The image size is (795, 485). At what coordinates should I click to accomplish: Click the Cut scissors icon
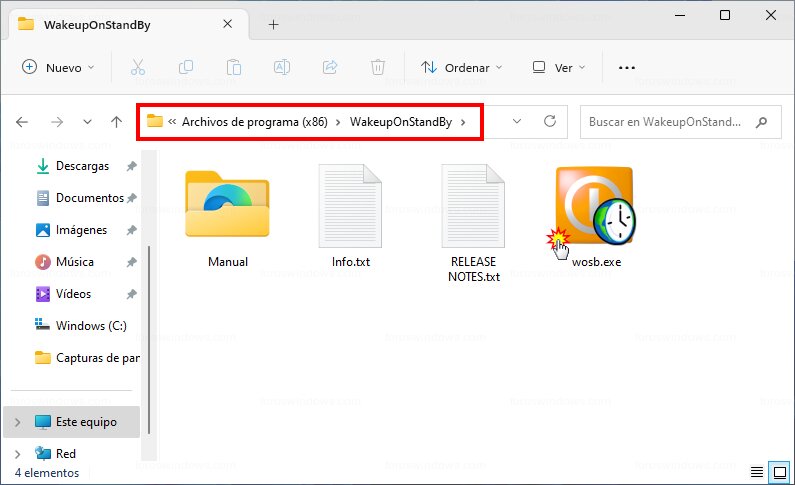tap(137, 67)
